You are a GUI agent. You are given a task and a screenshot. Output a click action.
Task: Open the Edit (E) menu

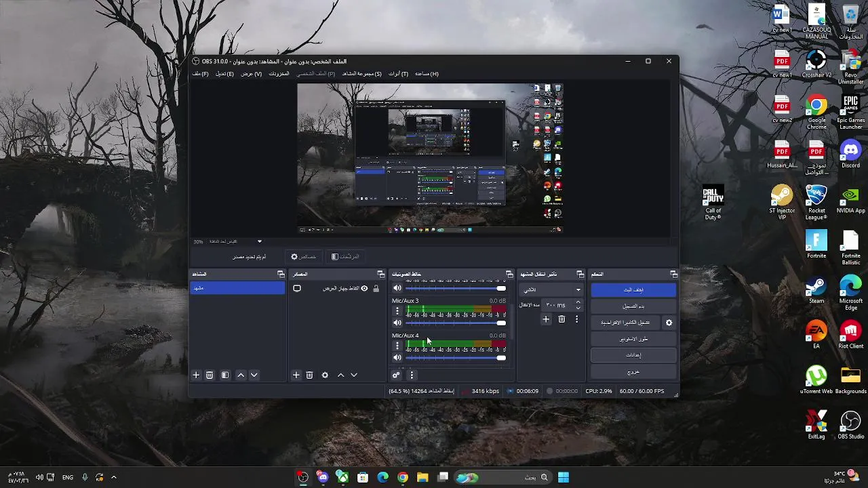[224, 73]
